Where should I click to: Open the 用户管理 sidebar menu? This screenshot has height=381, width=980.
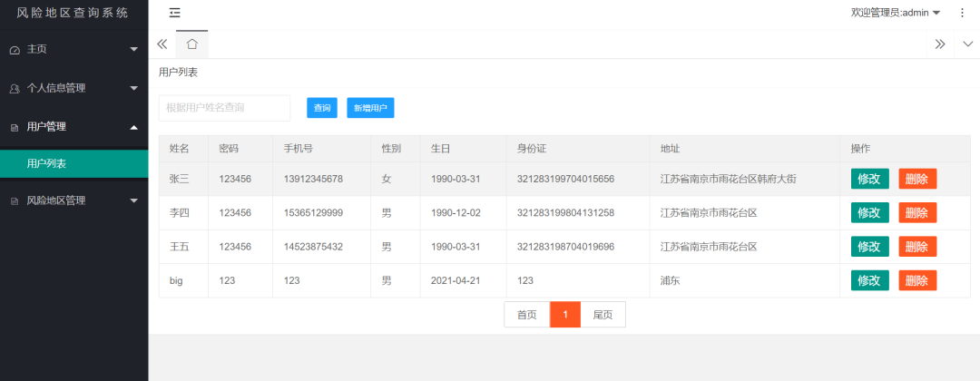point(73,127)
